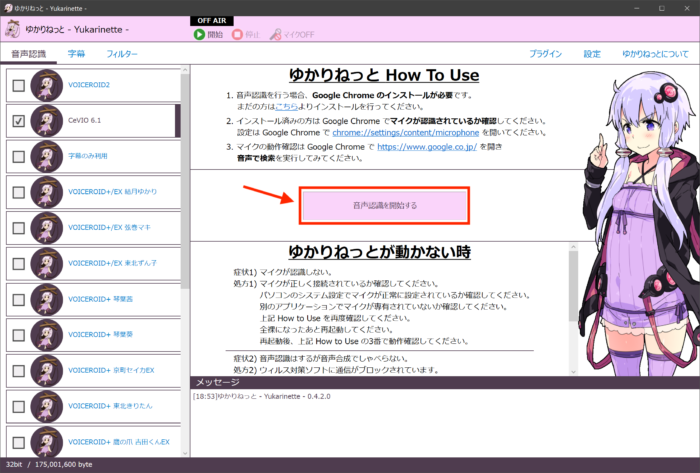Toggle the マイクOFF microphone icon
Image resolution: width=700 pixels, height=473 pixels.
pyautogui.click(x=275, y=34)
